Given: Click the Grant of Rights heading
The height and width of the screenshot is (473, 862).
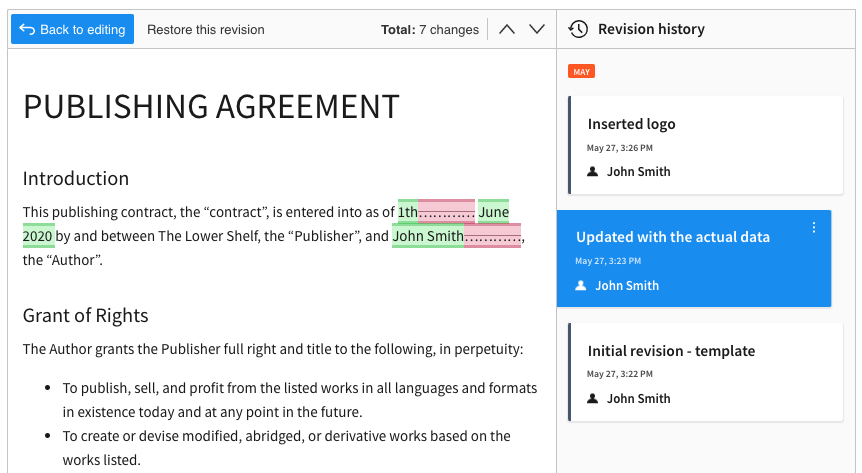Looking at the screenshot, I should coord(85,316).
